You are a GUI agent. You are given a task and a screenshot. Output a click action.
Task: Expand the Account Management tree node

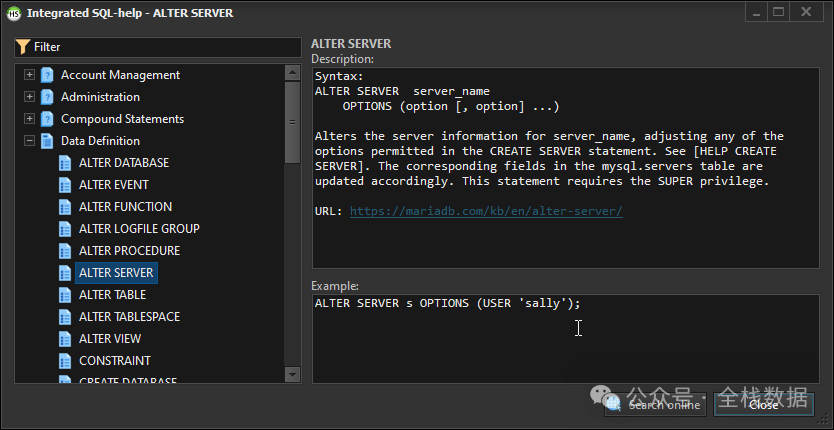point(30,75)
